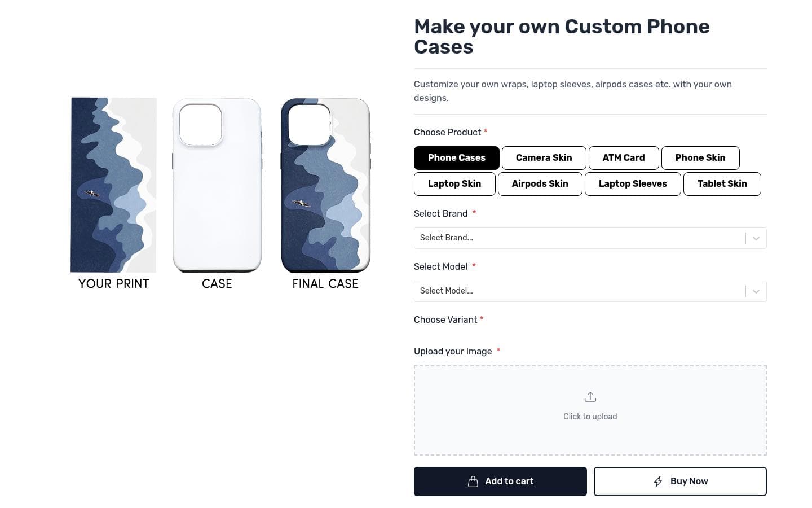The height and width of the screenshot is (508, 812).
Task: Switch to Laptop Skin product
Action: pyautogui.click(x=454, y=184)
